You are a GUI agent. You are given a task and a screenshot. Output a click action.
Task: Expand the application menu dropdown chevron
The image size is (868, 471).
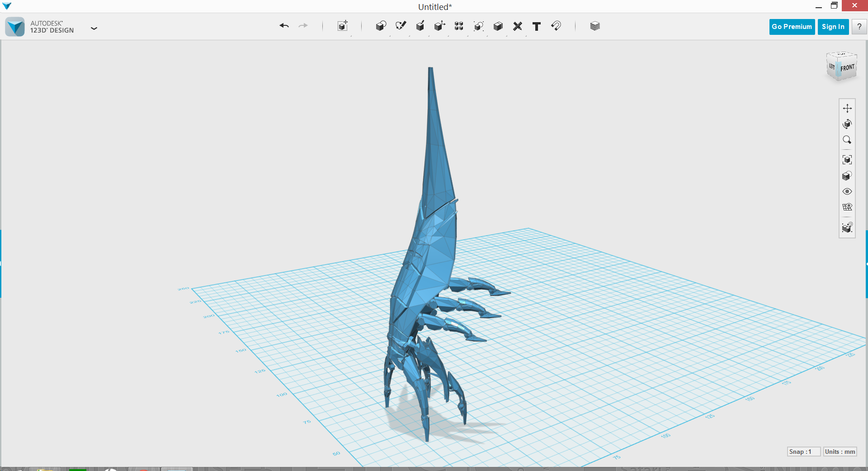tap(94, 28)
